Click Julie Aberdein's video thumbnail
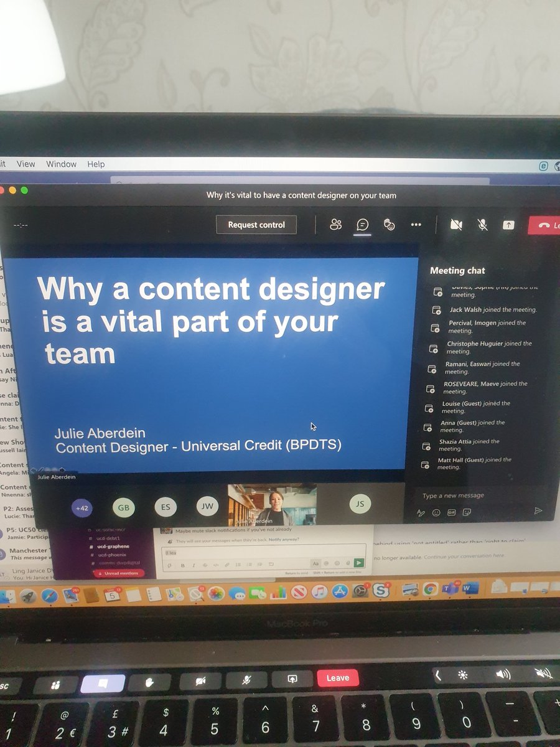This screenshot has width=560, height=747. [x=272, y=505]
